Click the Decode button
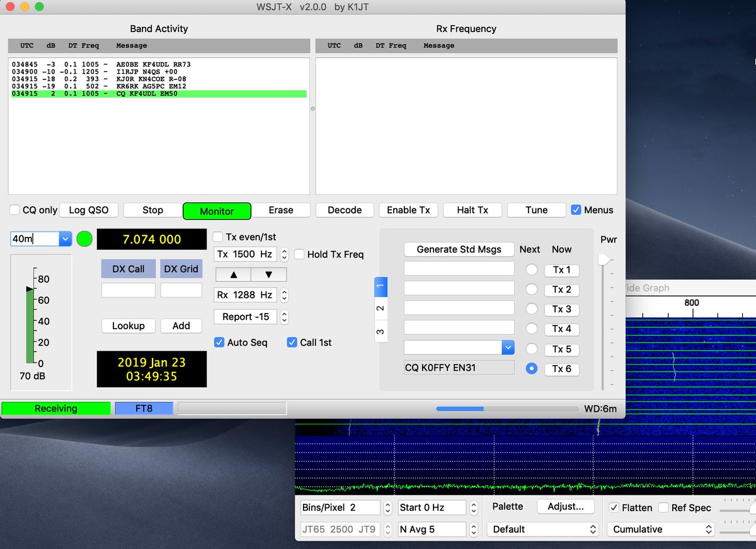 coord(345,210)
